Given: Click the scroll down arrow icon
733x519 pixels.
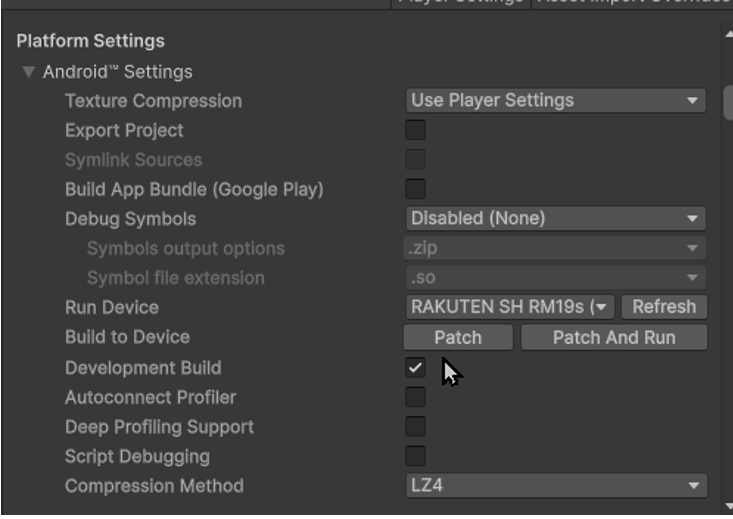Looking at the screenshot, I should 728,508.
